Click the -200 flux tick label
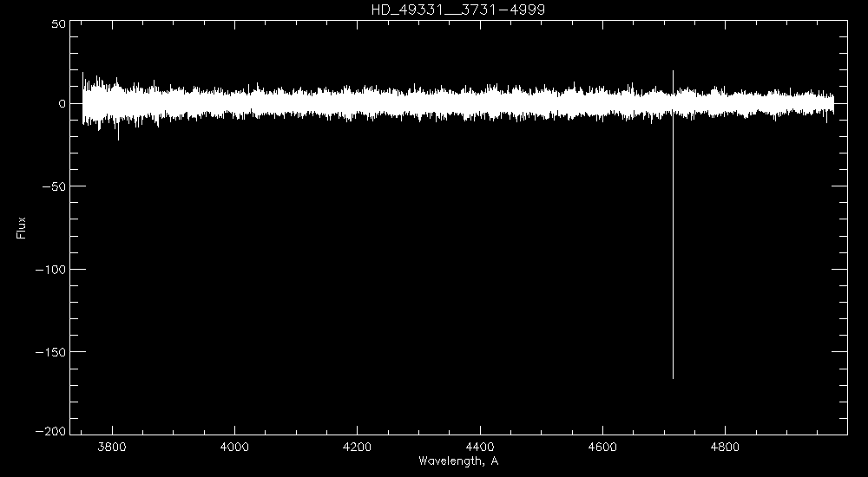This screenshot has height=477, width=868. (x=51, y=431)
